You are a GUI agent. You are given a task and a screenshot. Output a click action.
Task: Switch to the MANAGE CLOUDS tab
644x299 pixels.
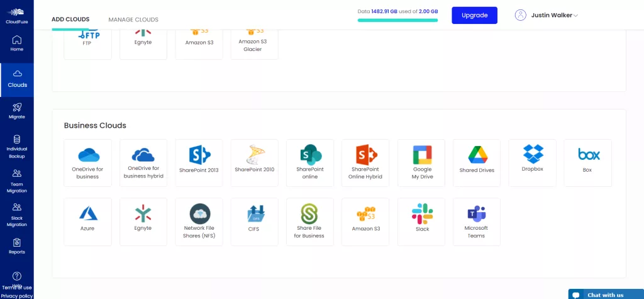point(133,20)
